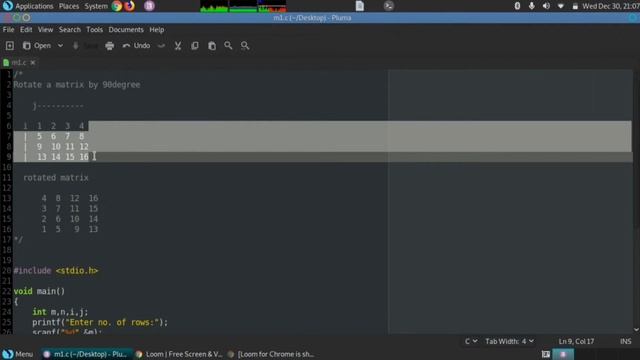
Task: Open the Tools menu
Action: click(x=94, y=30)
